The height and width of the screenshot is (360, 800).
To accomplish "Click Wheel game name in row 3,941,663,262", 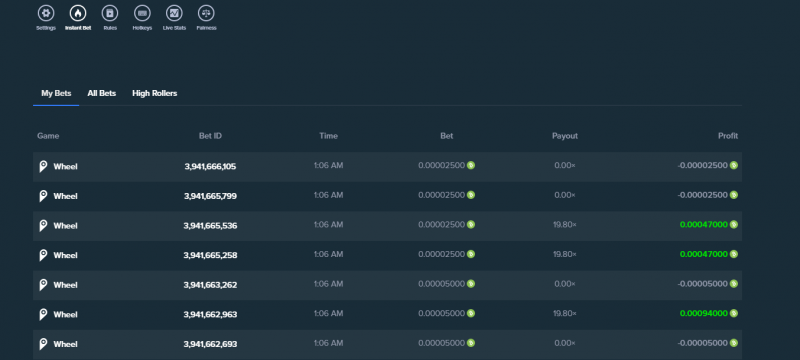I will point(65,285).
